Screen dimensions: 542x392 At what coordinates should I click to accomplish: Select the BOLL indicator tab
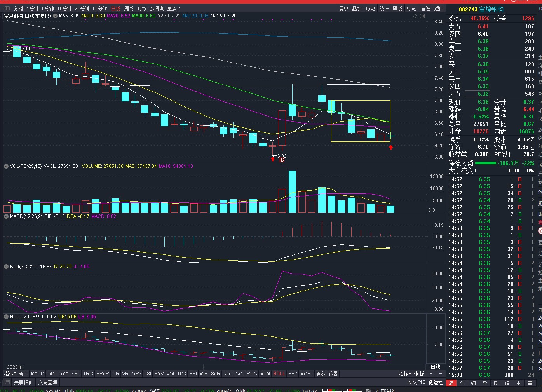coord(279,374)
